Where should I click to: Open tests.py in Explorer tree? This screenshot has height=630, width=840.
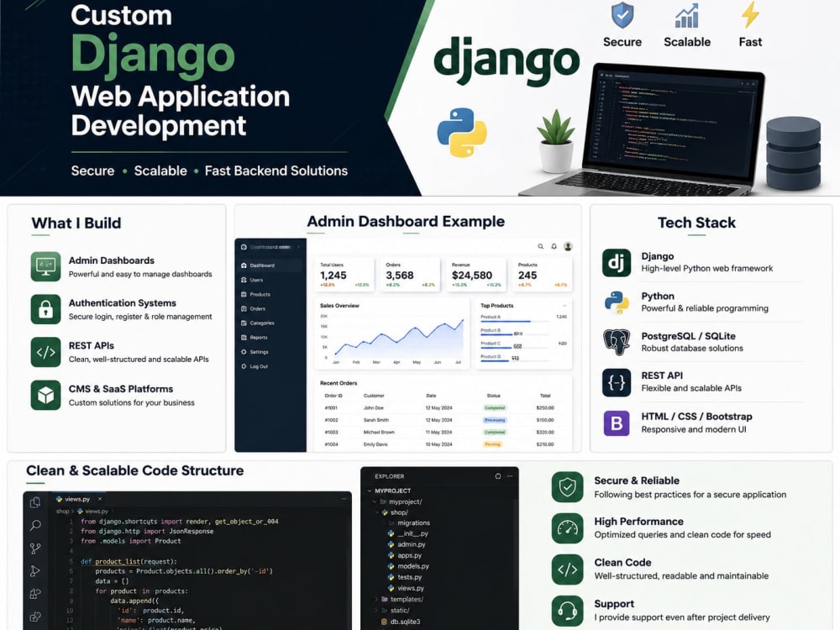pyautogui.click(x=405, y=578)
